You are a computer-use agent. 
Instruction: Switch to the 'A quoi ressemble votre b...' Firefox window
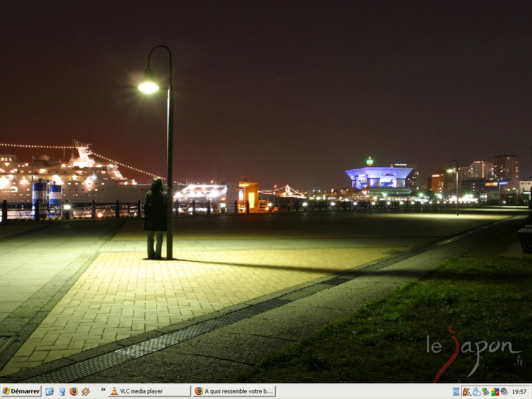pos(234,391)
